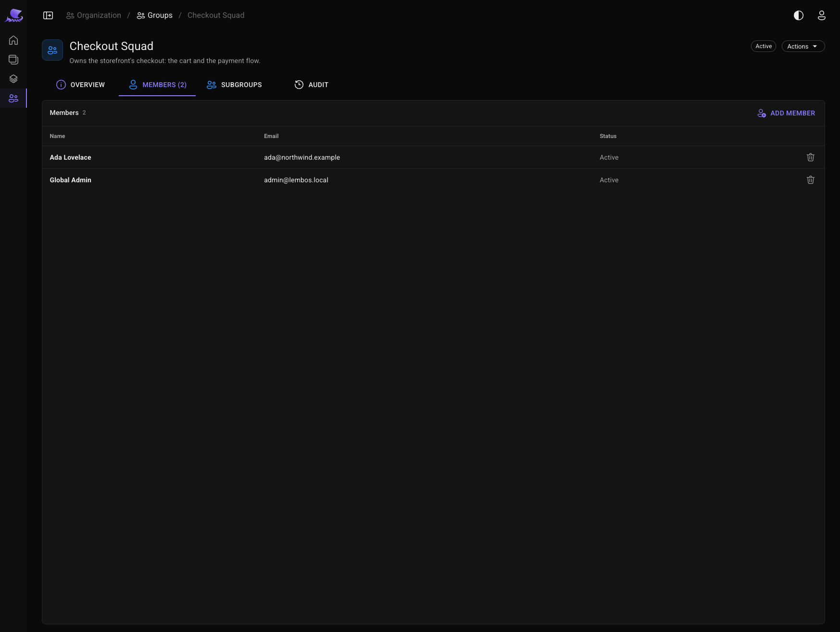Click the Checkout Squad group avatar icon

[52, 50]
